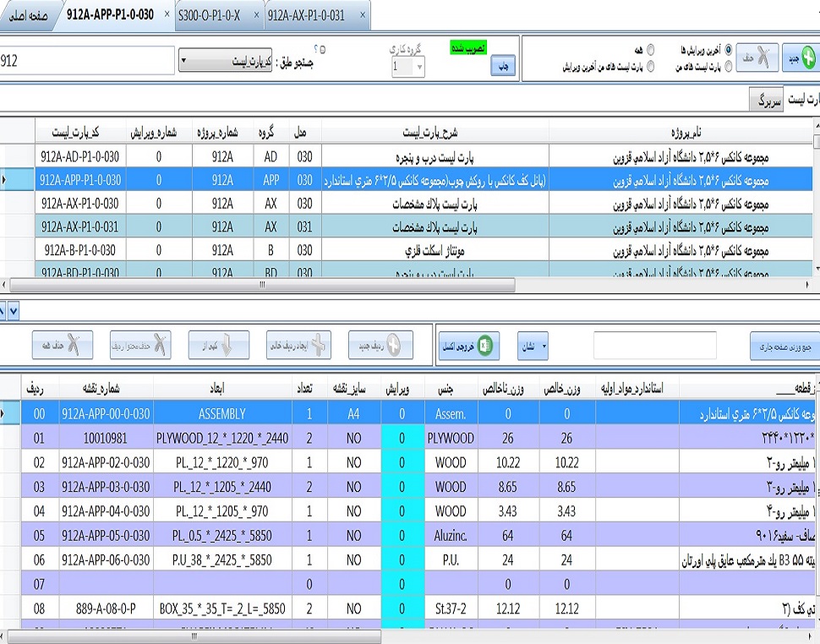Switch to the صفحه اصلی tab
The height and width of the screenshot is (644, 820).
pyautogui.click(x=29, y=16)
